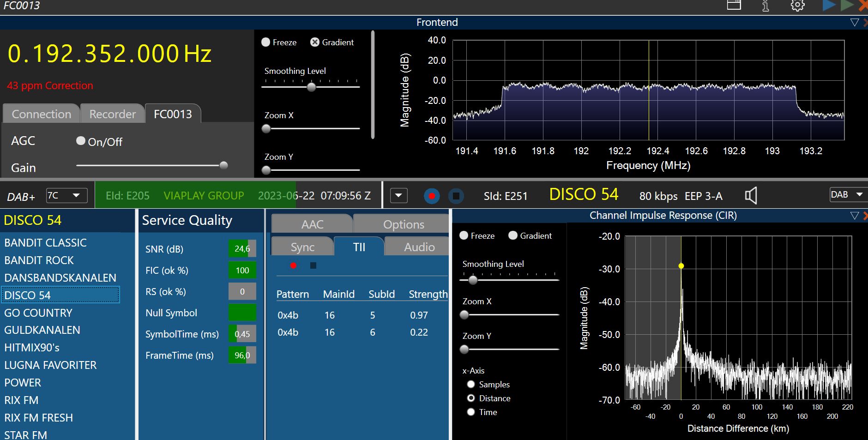Click the information icon in the title bar
The width and height of the screenshot is (868, 440).
click(766, 6)
